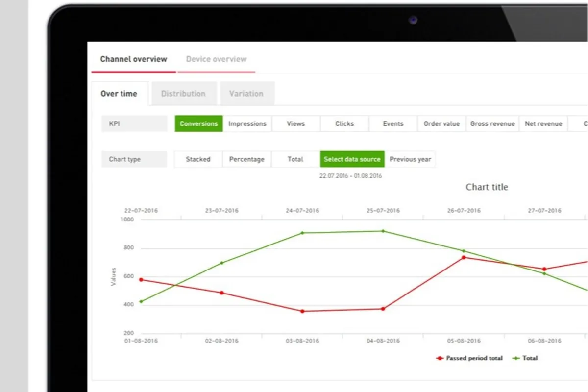Toggle the Passed period total legend entry
The image size is (588, 392).
(469, 358)
